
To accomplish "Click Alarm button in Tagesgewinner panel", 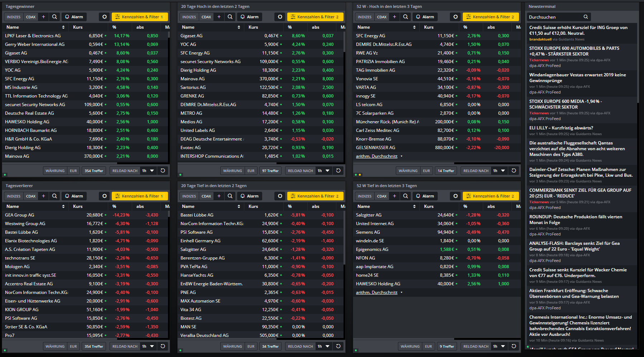I will coord(74,17).
